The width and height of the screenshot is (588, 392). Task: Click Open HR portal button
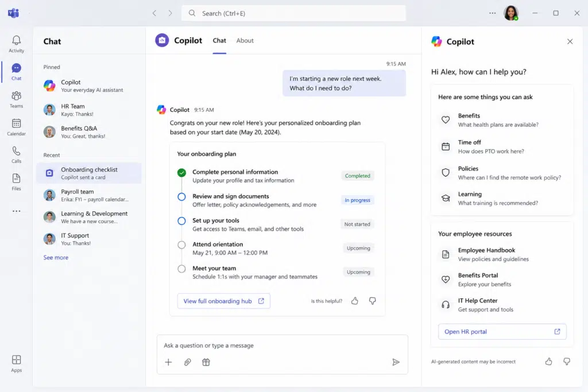pos(502,331)
